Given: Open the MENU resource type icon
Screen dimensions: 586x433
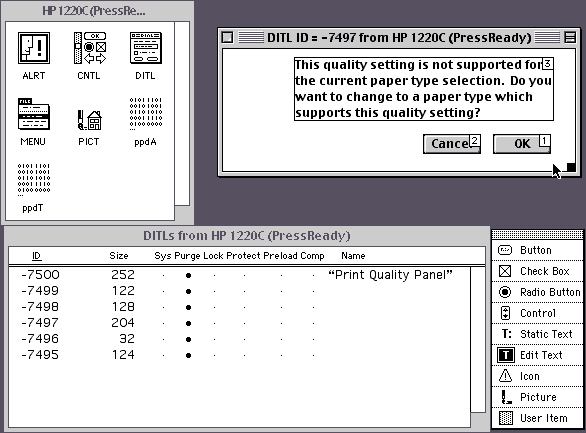Looking at the screenshot, I should (34, 114).
